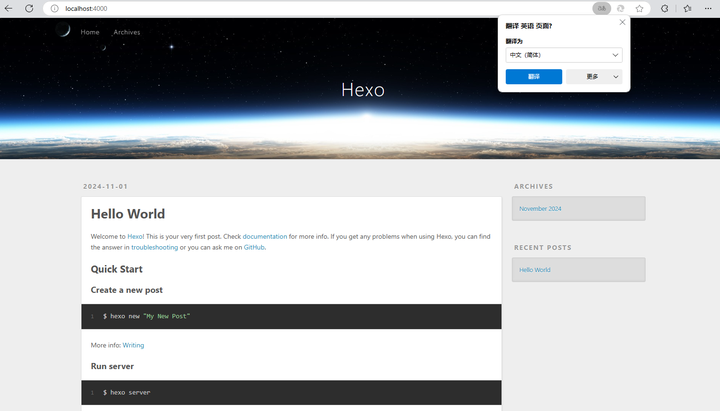Reload the page with the refresh icon

pos(28,8)
